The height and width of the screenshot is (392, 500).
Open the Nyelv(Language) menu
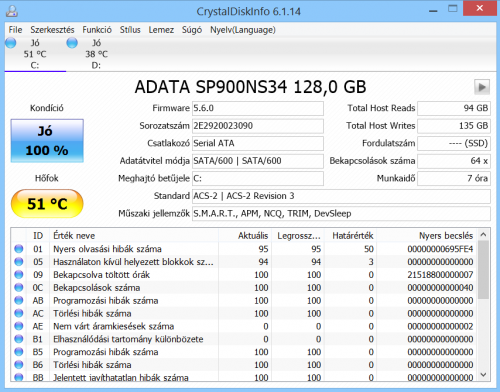[x=243, y=30]
